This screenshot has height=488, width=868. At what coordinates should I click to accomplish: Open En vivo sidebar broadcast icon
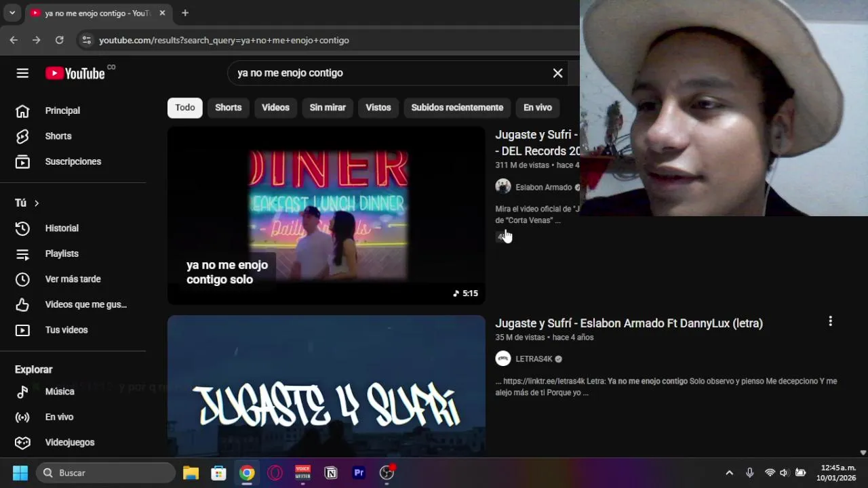click(x=22, y=417)
